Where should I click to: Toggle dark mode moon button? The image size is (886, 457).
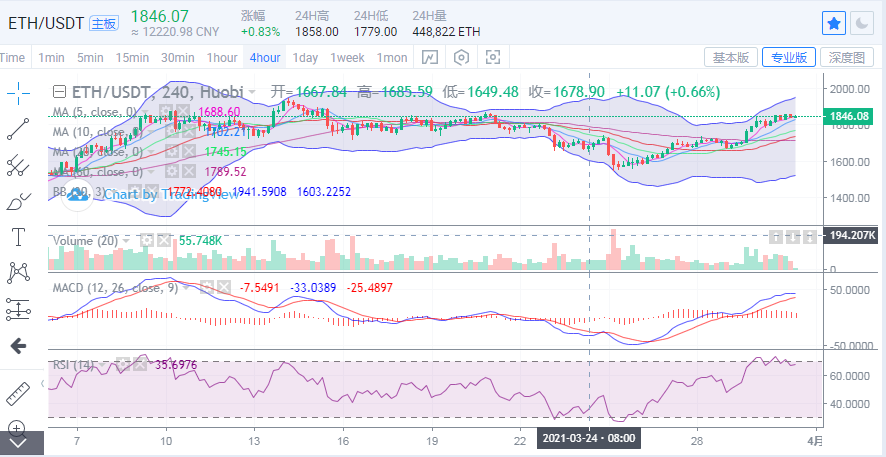point(862,23)
